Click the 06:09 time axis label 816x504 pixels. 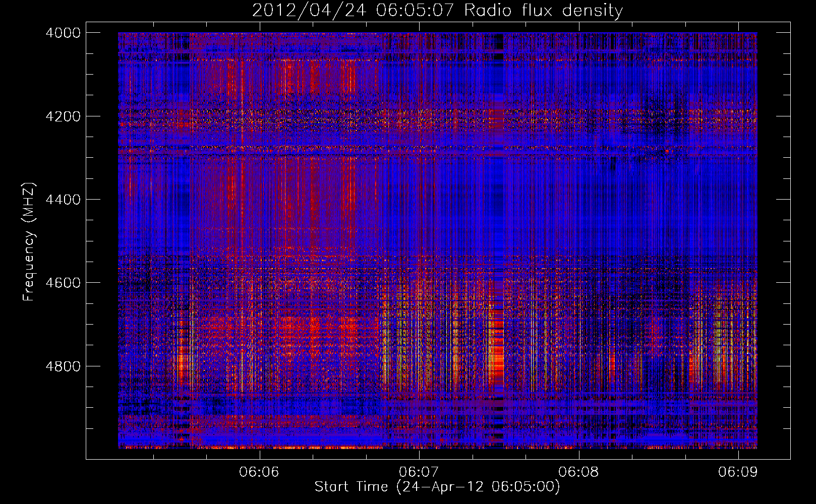pos(738,472)
